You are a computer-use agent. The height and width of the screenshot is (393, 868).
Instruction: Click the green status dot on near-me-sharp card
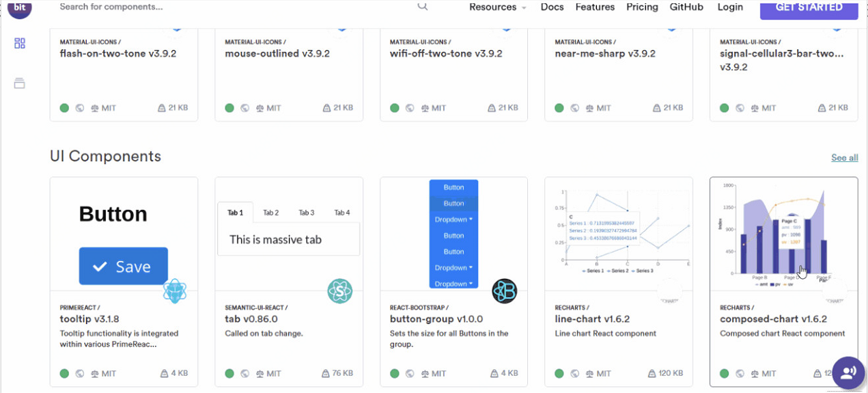click(559, 108)
